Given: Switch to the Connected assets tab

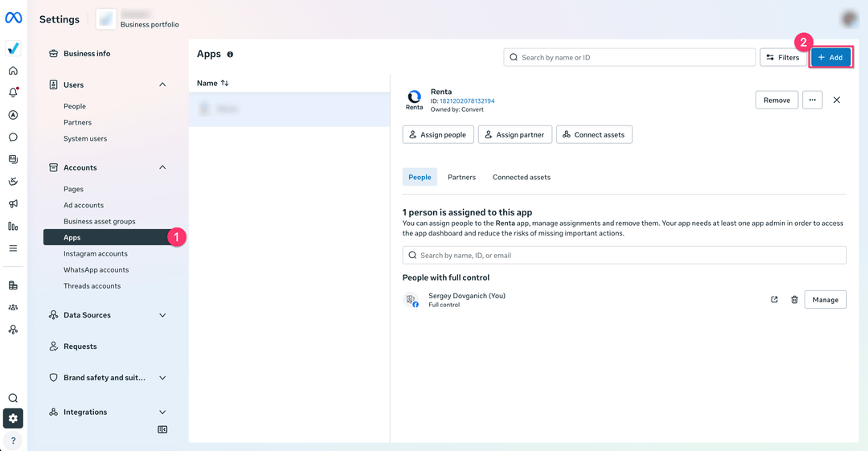Looking at the screenshot, I should [522, 178].
